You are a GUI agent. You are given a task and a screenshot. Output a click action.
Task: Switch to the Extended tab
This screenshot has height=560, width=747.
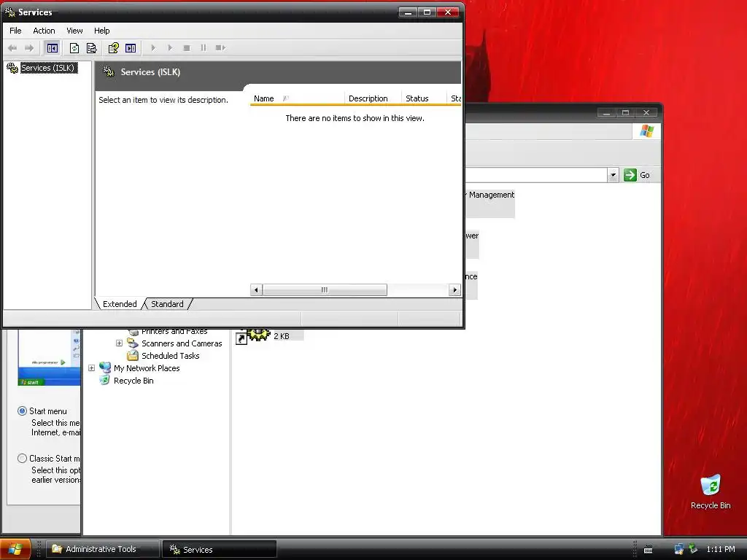(x=120, y=304)
